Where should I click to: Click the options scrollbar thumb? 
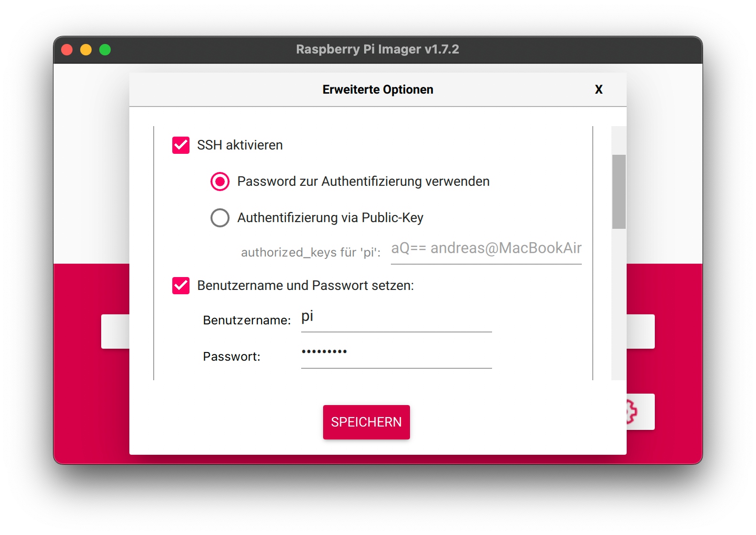point(619,192)
